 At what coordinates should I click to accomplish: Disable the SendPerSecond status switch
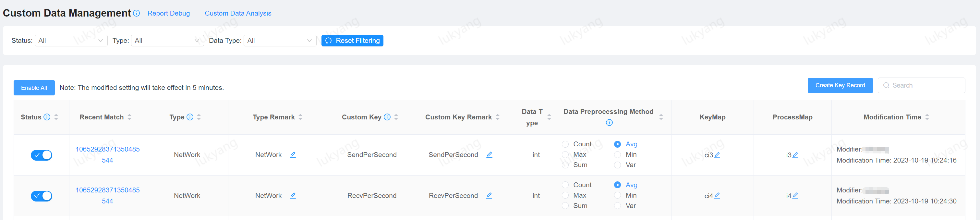[42, 155]
